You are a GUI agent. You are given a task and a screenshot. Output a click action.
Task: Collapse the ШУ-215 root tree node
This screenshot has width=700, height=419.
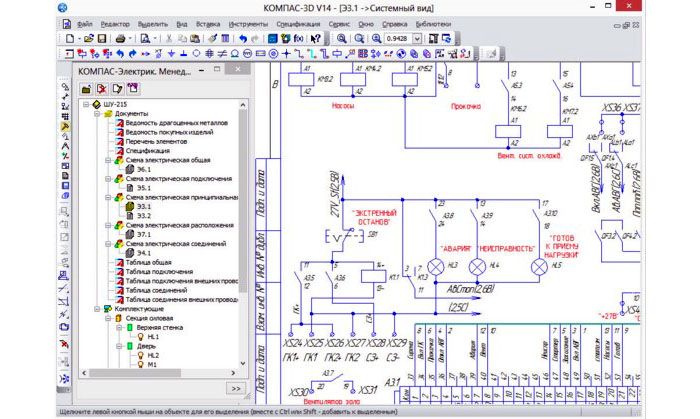pyautogui.click(x=85, y=104)
